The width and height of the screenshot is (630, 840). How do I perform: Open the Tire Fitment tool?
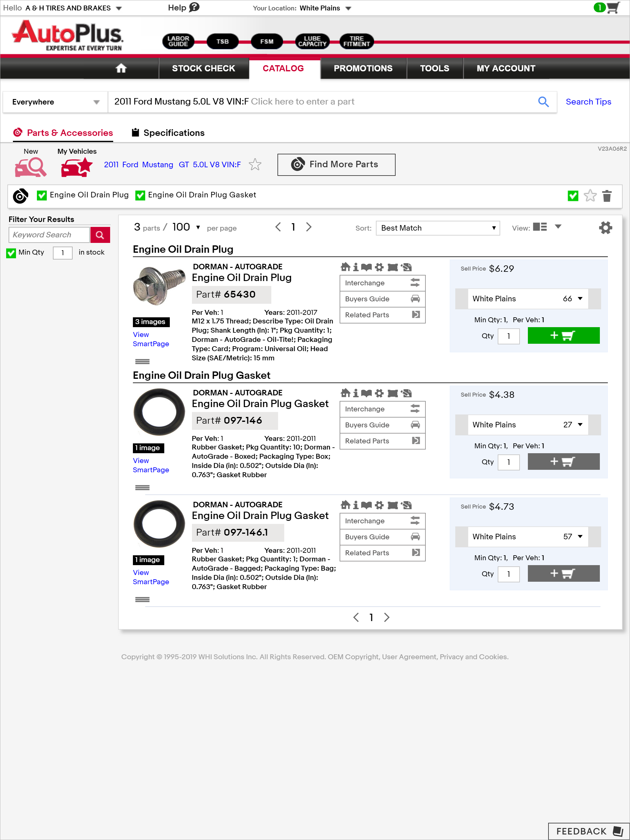coord(356,41)
